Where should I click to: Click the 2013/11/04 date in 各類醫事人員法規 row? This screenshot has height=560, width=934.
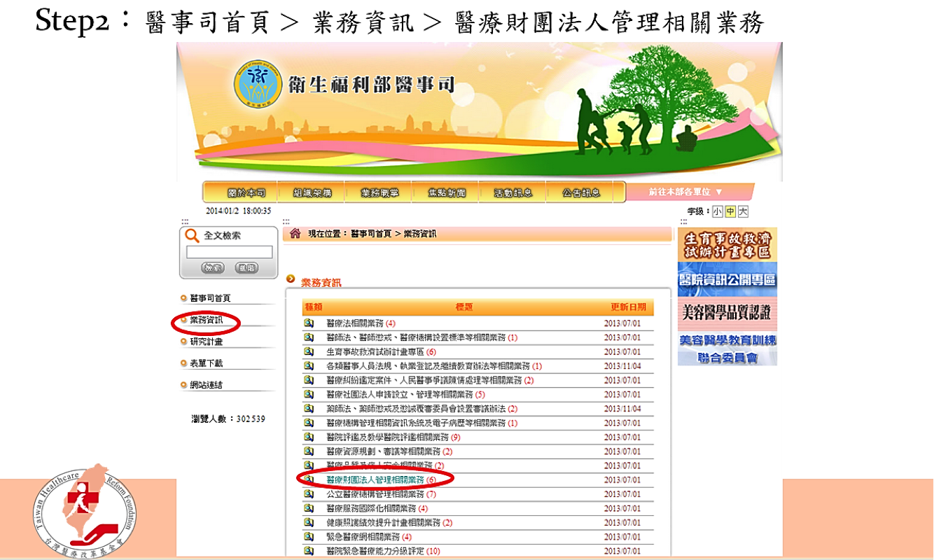622,366
